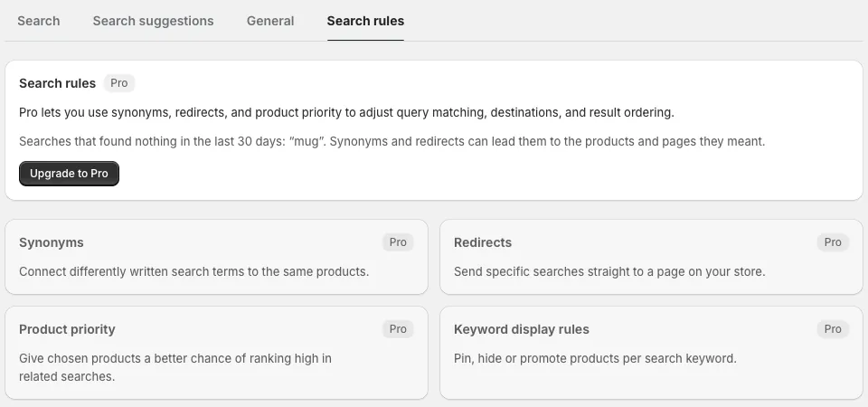The width and height of the screenshot is (868, 407).
Task: Go to the General tab
Action: (x=270, y=21)
